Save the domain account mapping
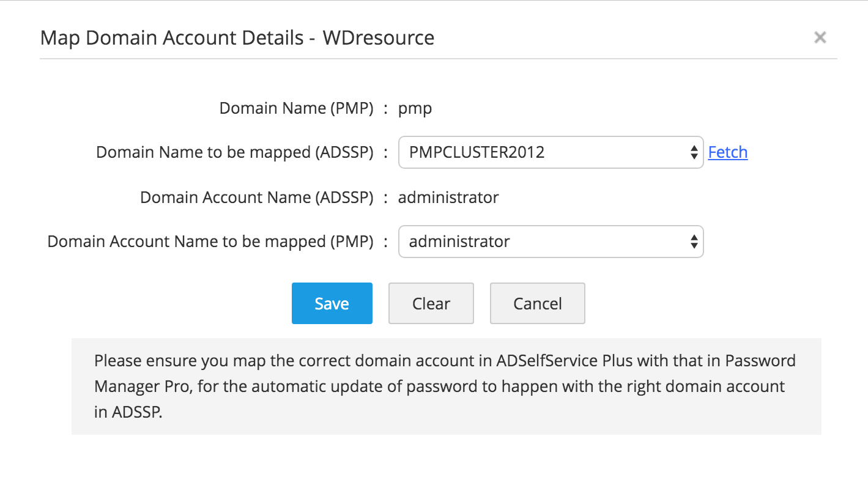 pos(332,303)
